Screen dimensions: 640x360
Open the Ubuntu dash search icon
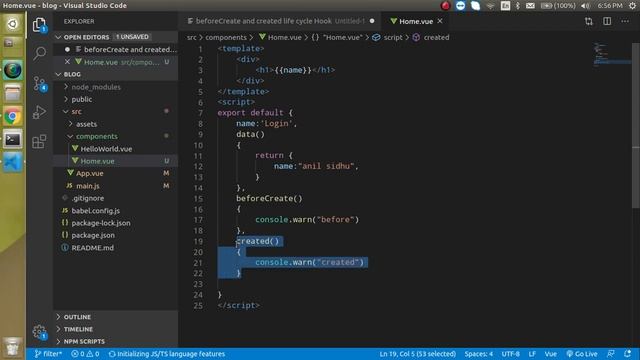[13, 24]
